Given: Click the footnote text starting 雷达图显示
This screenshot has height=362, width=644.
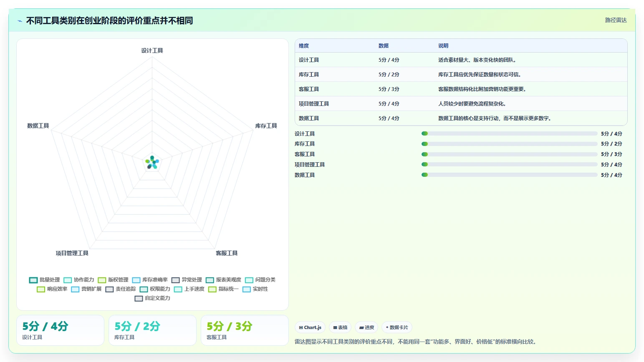Looking at the screenshot, I should (416, 342).
